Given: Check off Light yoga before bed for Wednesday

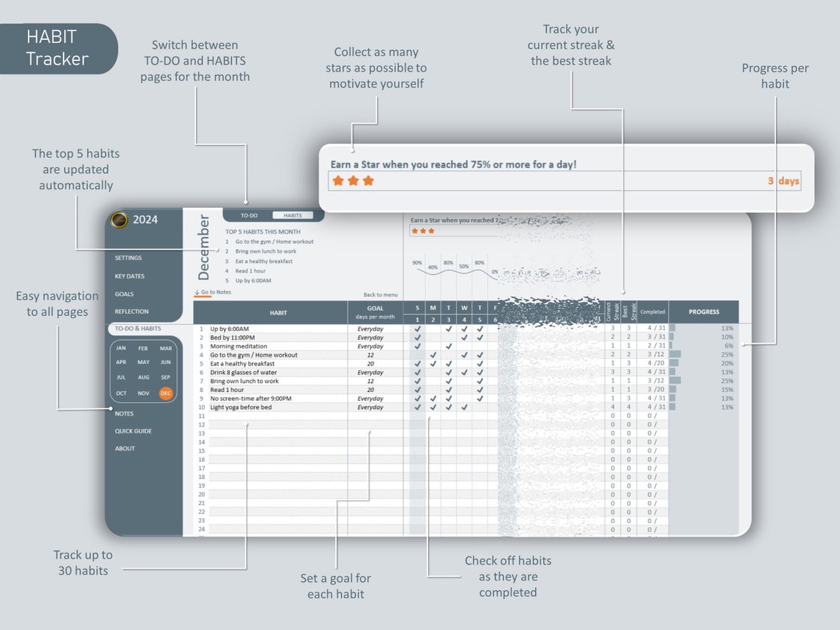Looking at the screenshot, I should pos(464,407).
